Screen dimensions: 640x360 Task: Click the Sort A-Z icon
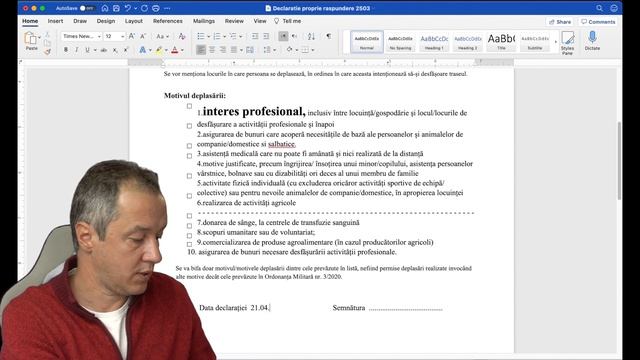click(x=311, y=36)
